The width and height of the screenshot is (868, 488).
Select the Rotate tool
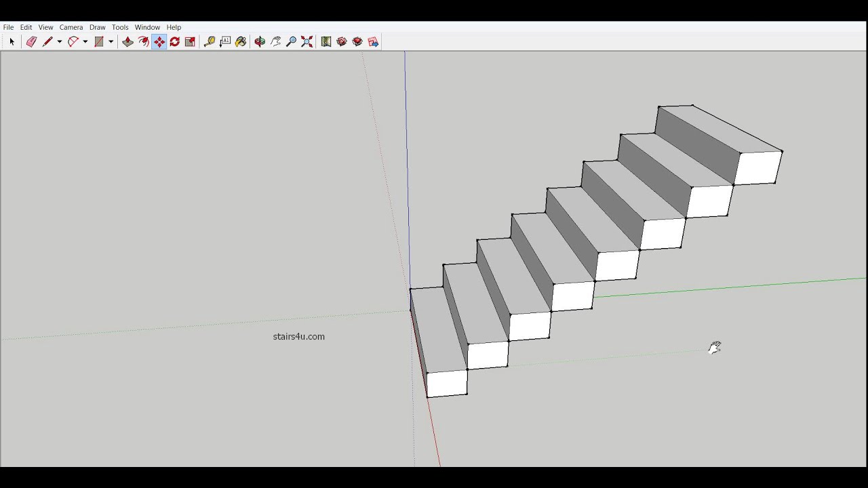174,41
